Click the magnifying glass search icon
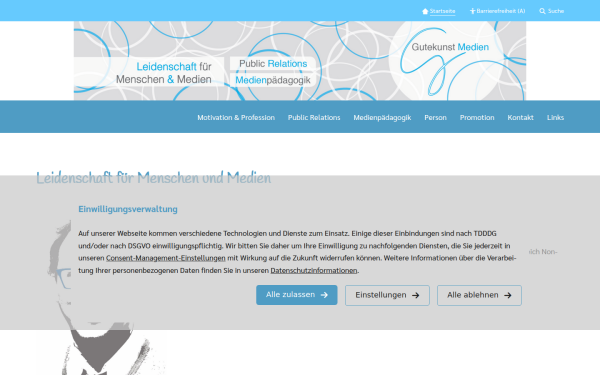This screenshot has height=375, width=600. click(542, 11)
